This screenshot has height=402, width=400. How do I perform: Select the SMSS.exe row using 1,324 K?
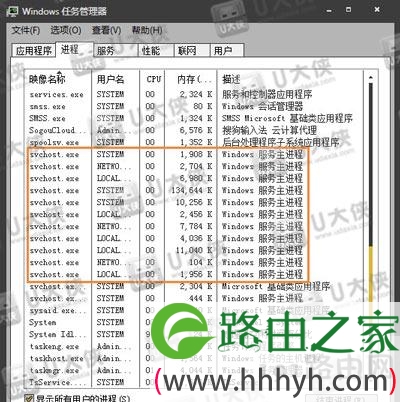[x=193, y=118]
